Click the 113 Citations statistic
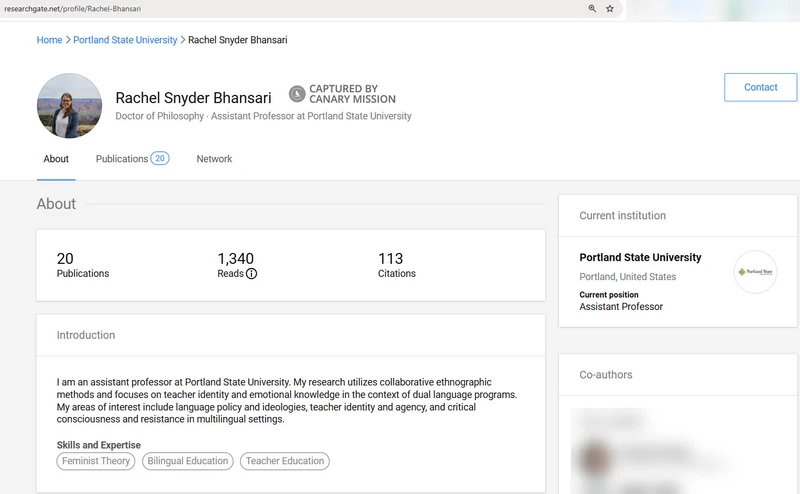 coord(396,265)
